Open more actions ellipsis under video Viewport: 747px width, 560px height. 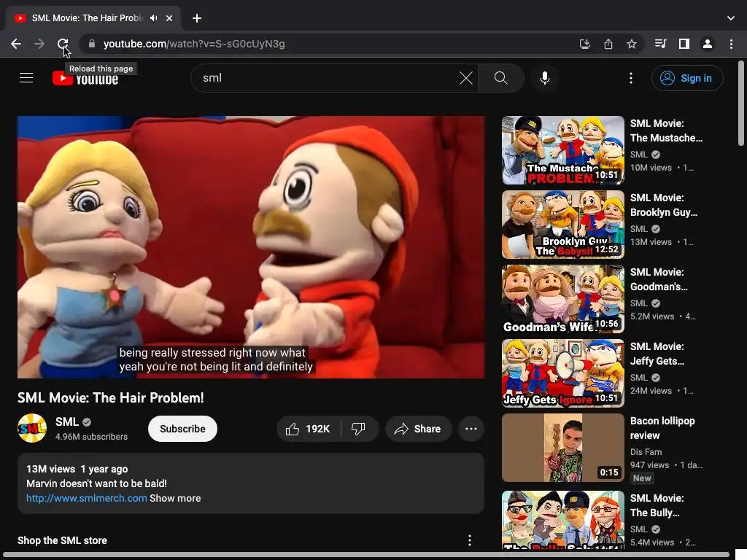click(x=471, y=429)
